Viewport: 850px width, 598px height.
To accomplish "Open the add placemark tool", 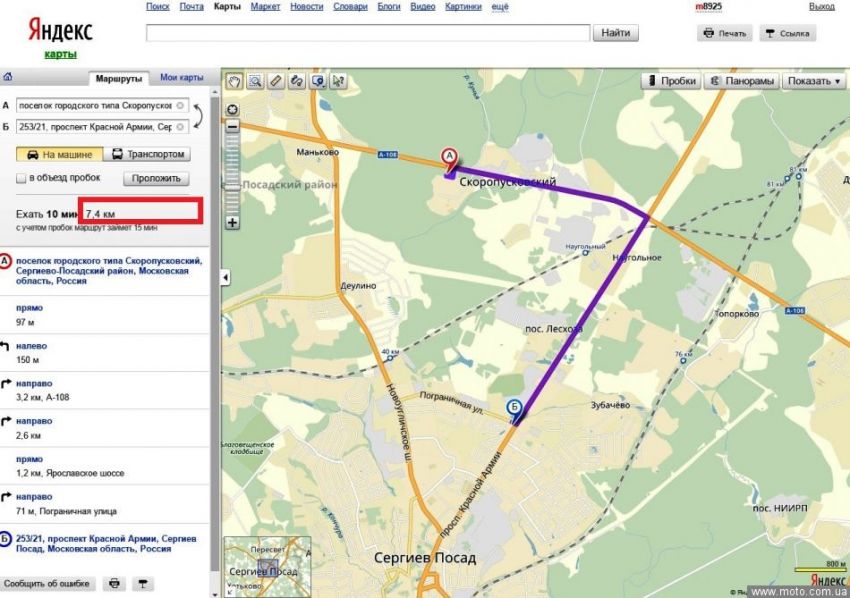I will click(x=317, y=81).
